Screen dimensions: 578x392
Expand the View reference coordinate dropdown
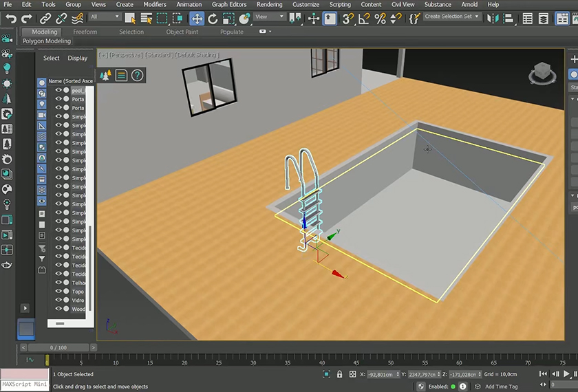[x=269, y=17]
